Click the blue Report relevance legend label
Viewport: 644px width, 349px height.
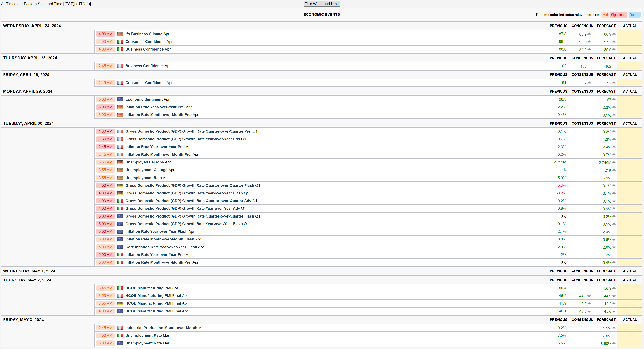coord(634,15)
